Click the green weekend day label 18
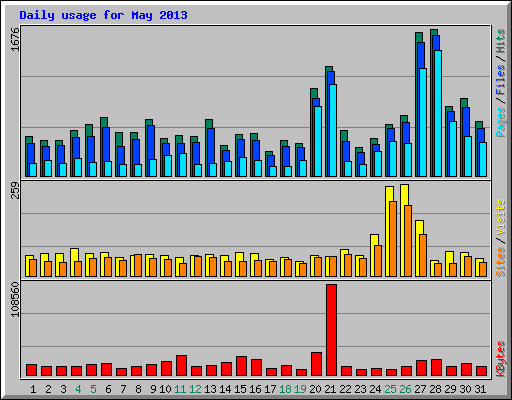This screenshot has height=400, width=512. click(285, 389)
